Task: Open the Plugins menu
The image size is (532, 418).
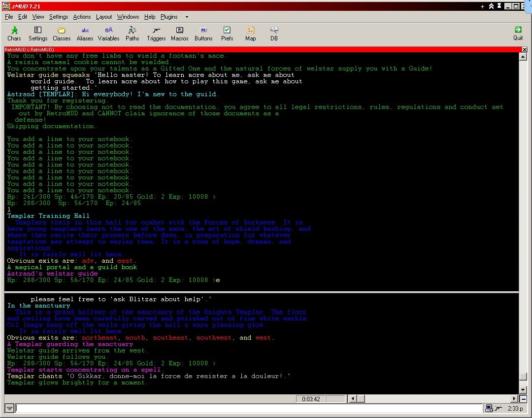Action: (x=168, y=17)
